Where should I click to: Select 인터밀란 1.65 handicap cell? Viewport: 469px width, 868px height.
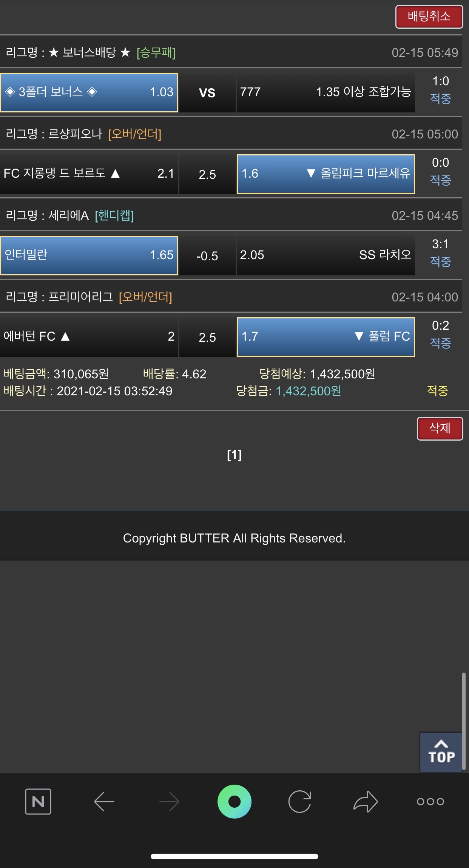89,255
